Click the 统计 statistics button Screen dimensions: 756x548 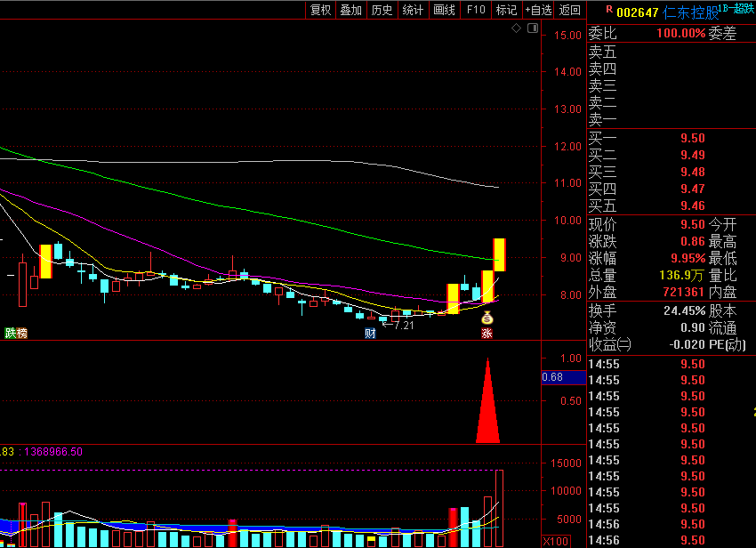pyautogui.click(x=413, y=10)
